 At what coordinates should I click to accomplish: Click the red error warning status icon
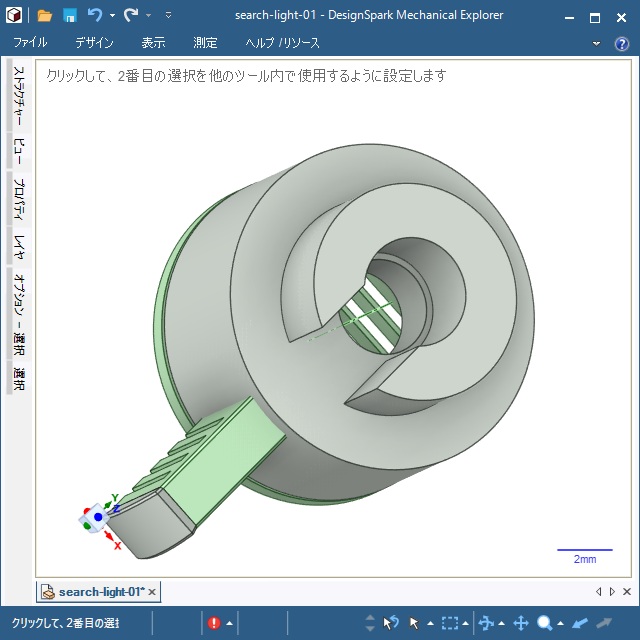coord(214,623)
